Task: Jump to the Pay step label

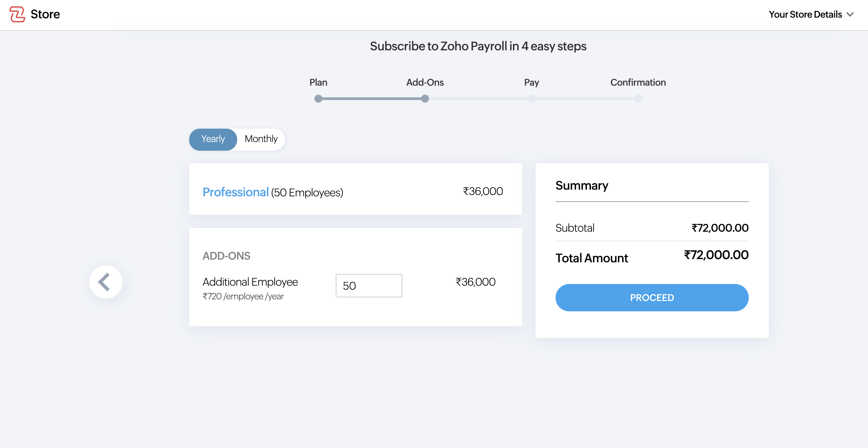Action: pyautogui.click(x=531, y=83)
